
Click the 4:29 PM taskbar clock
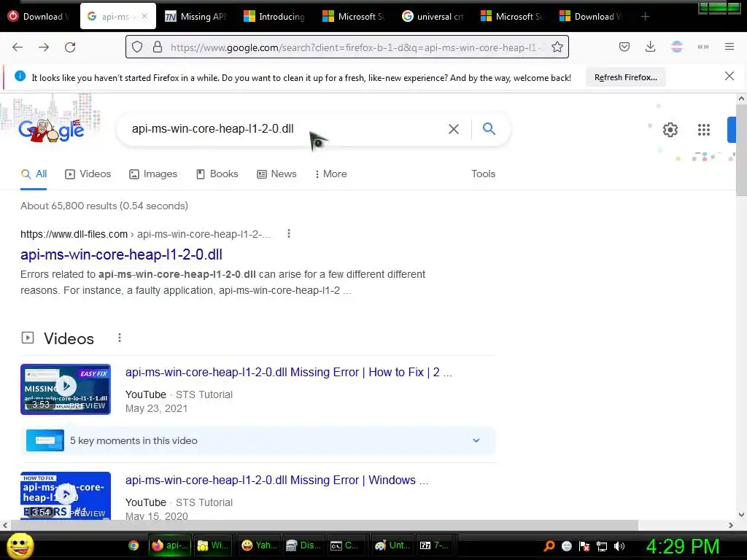click(683, 546)
